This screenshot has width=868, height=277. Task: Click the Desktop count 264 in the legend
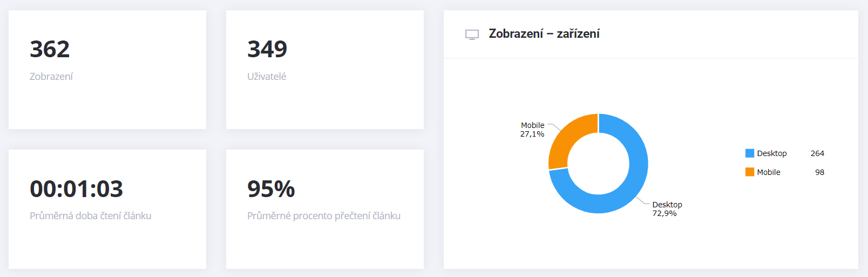817,153
